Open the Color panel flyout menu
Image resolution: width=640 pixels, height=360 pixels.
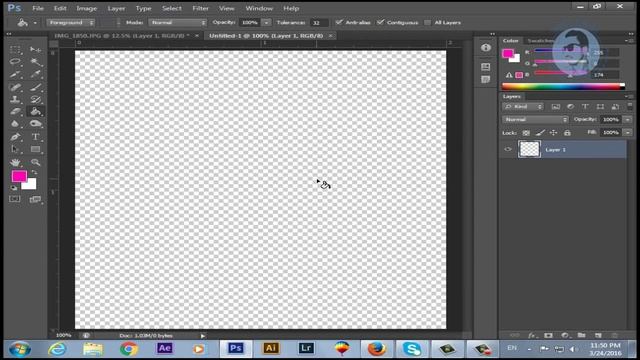click(x=629, y=40)
